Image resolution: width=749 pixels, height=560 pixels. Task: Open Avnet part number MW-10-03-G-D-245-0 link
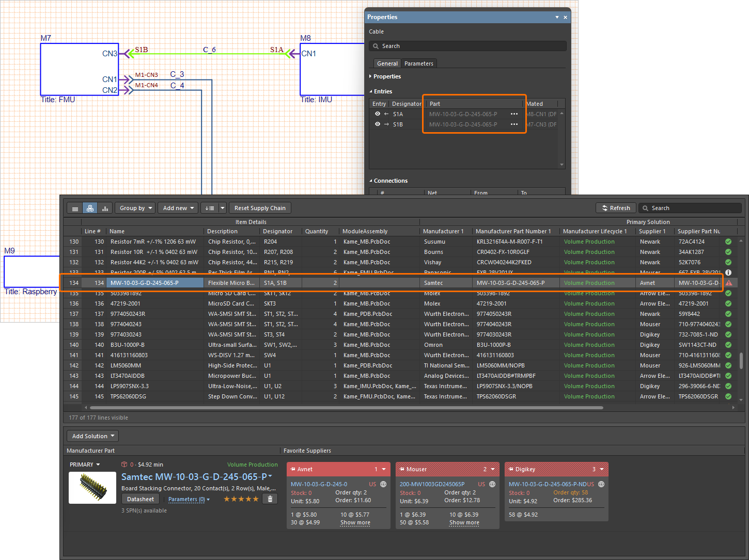click(x=319, y=484)
